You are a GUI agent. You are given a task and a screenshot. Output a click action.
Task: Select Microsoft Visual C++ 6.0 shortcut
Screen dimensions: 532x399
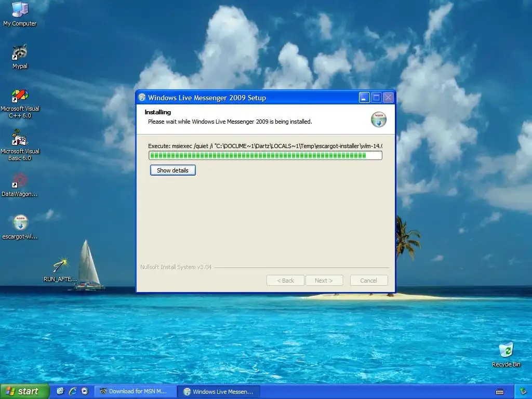point(20,103)
